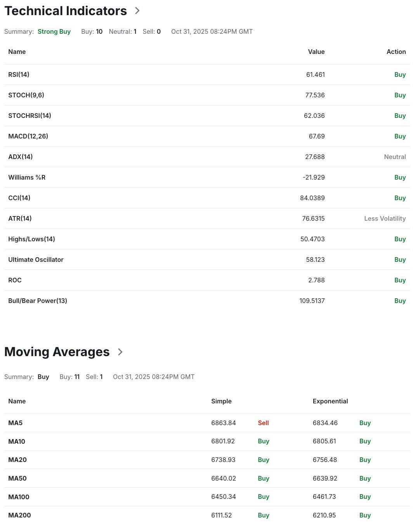Click the MACD value 67.69
420x526 pixels.
pos(317,136)
